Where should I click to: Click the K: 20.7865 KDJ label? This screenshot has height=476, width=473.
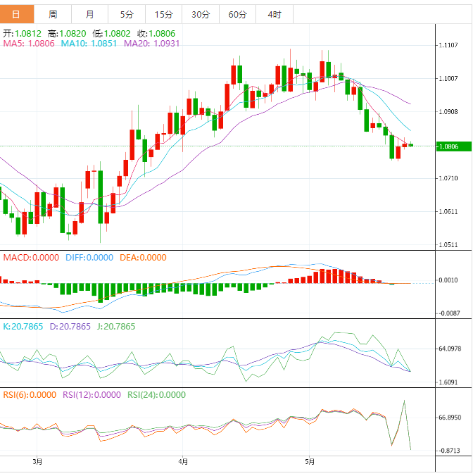tap(23, 327)
